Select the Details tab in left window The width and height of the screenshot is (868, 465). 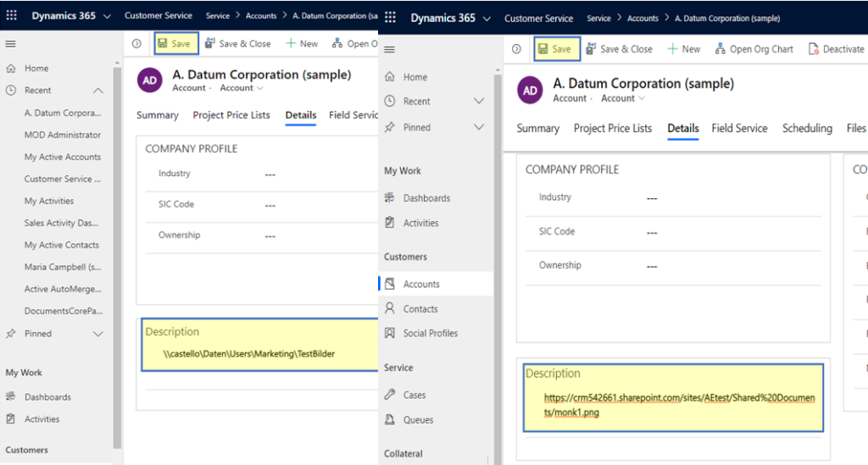(301, 115)
